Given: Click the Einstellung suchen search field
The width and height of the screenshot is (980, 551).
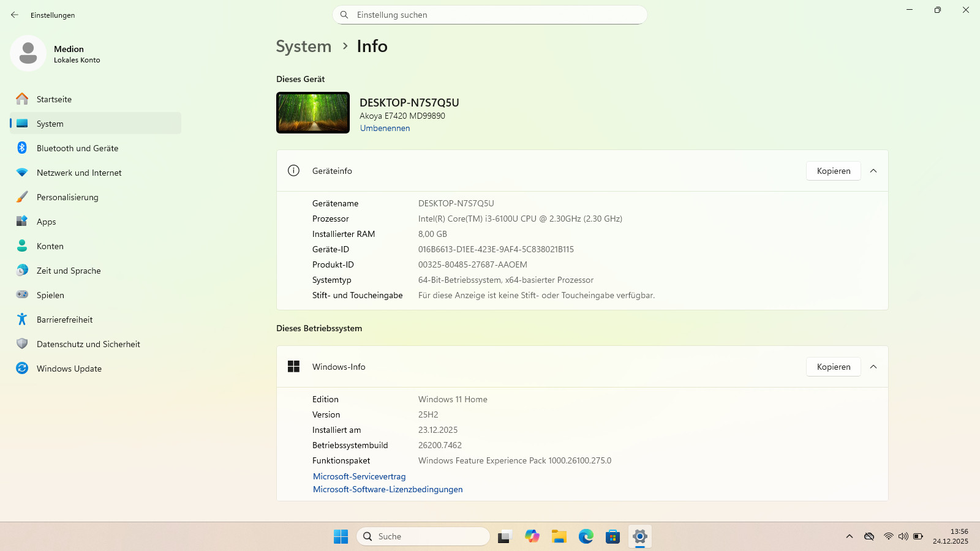Looking at the screenshot, I should 490,15.
